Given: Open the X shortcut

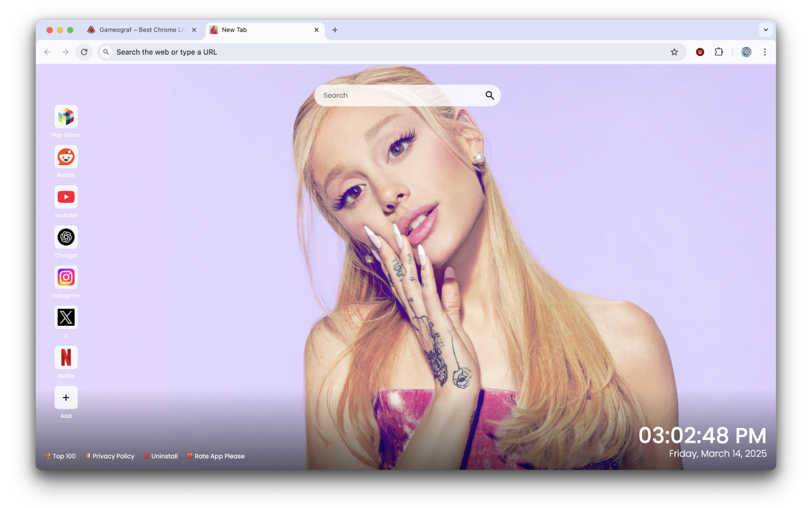Looking at the screenshot, I should (66, 317).
